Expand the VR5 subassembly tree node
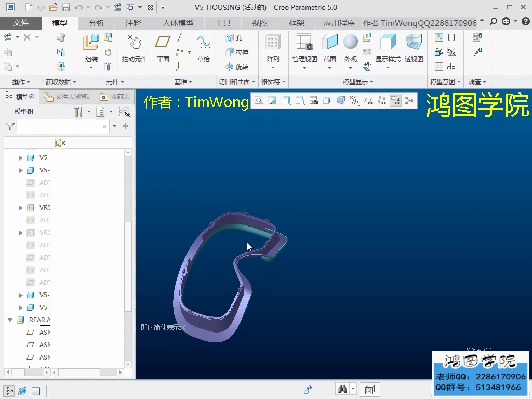The height and width of the screenshot is (399, 532). (x=21, y=208)
